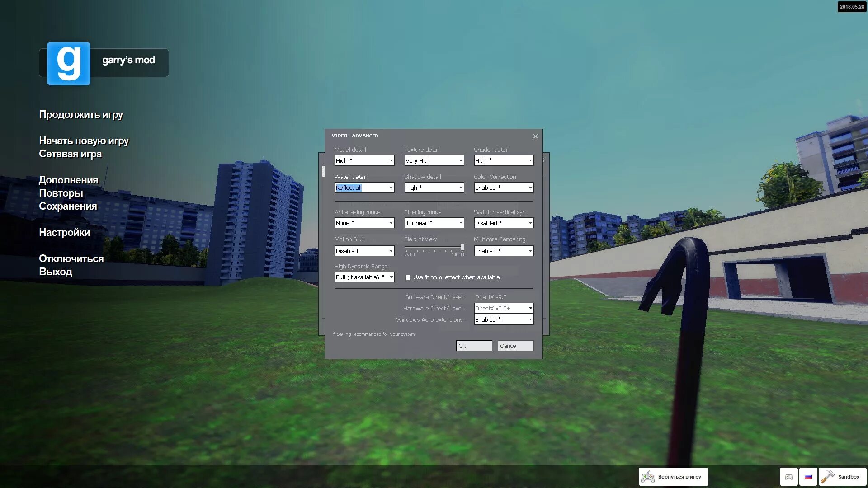Select Начать новую игру menu option
868x488 pixels.
click(84, 140)
